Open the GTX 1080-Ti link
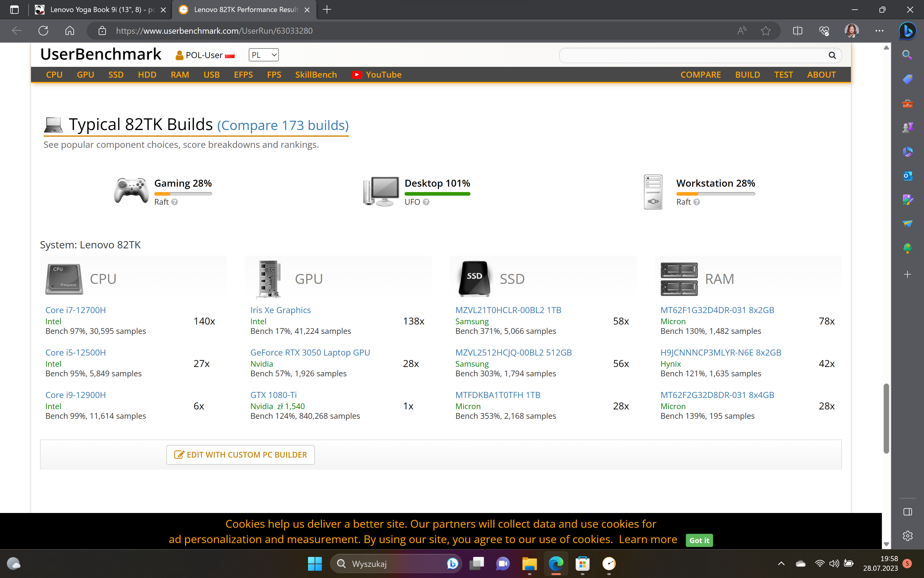Viewport: 924px width, 578px height. tap(273, 395)
